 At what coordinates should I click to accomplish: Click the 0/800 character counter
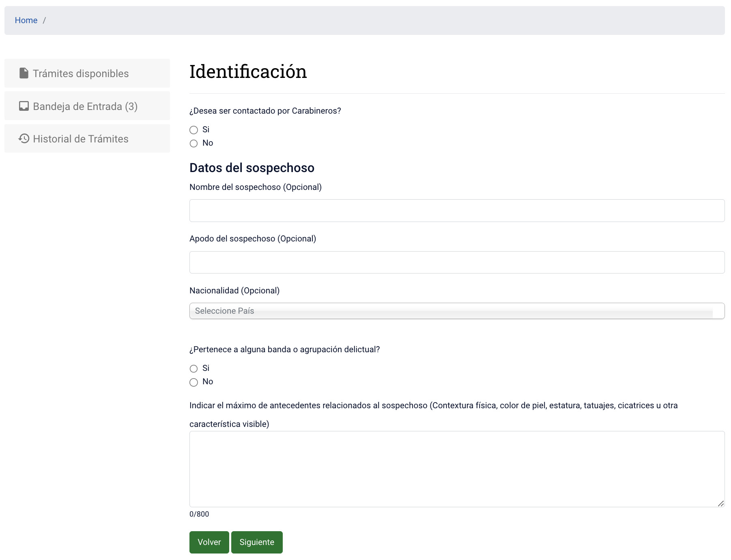point(199,514)
